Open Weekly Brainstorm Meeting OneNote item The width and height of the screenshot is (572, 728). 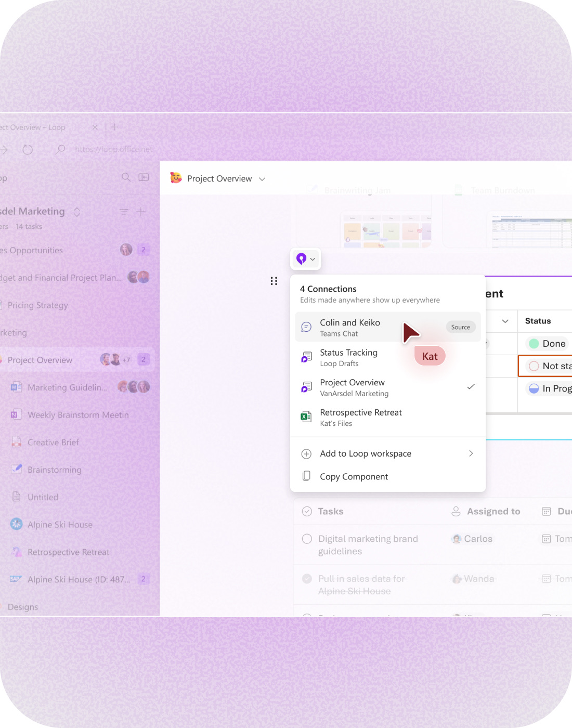pos(75,415)
